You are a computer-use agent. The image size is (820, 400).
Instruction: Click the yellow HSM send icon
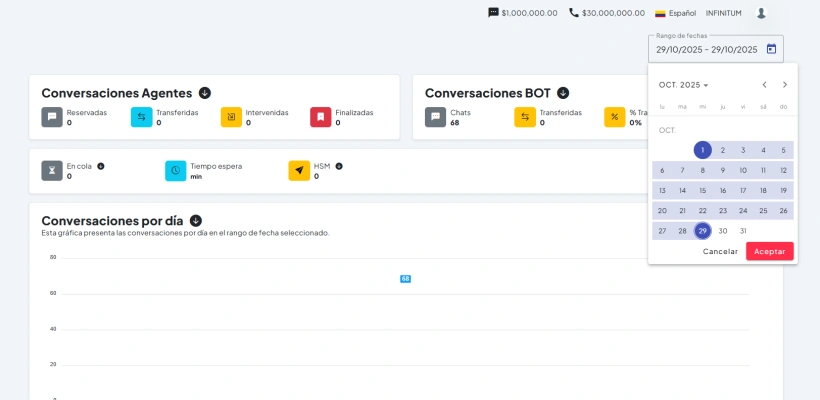[x=299, y=171]
